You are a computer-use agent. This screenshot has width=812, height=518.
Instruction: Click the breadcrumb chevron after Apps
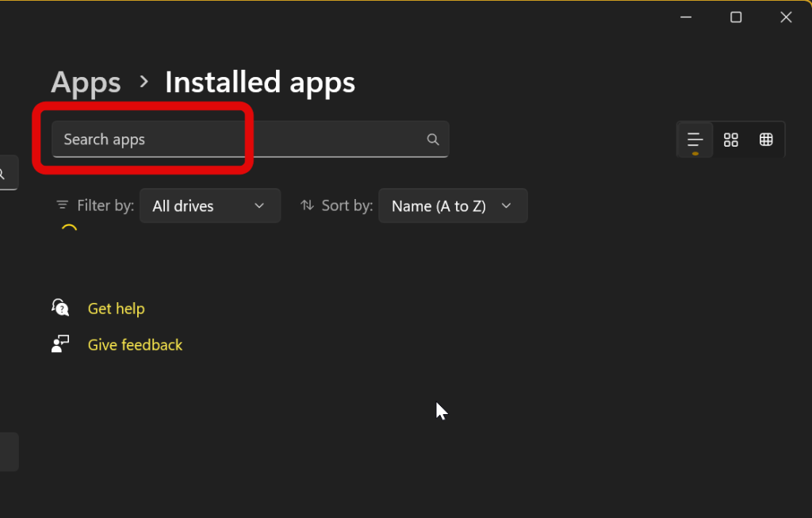tap(144, 81)
